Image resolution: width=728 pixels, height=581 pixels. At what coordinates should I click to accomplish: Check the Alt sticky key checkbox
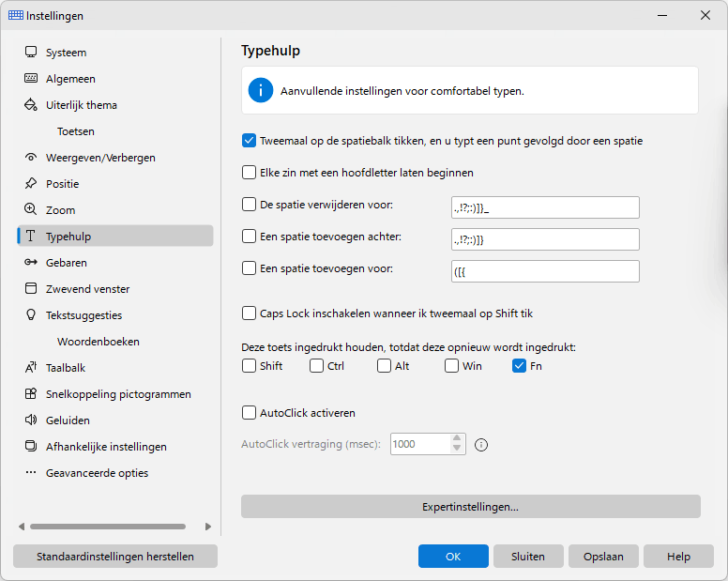pos(384,366)
